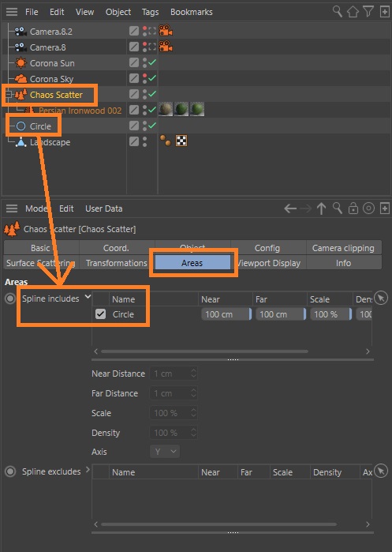This screenshot has height=552, width=392.
Task: Go back with Attribute Manager left arrow
Action: coord(290,208)
